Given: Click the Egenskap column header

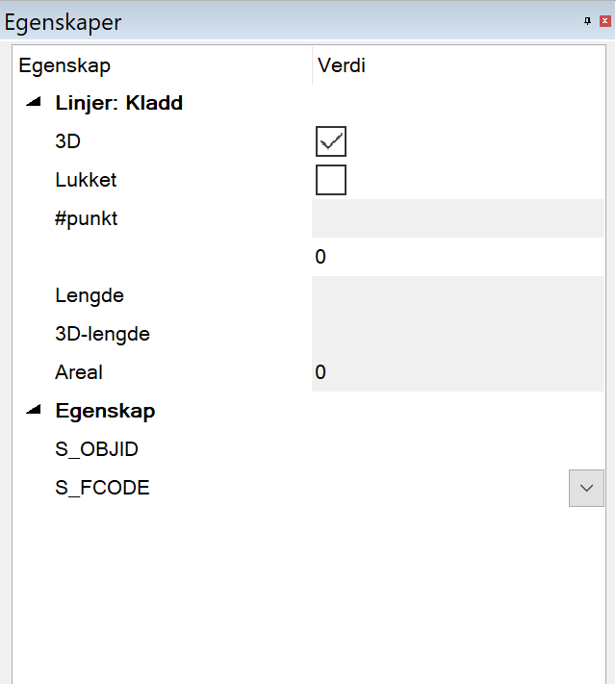Looking at the screenshot, I should coord(64,66).
